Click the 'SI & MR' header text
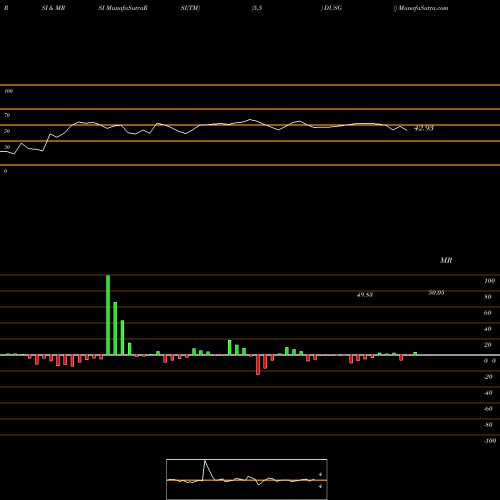 [x=53, y=8]
